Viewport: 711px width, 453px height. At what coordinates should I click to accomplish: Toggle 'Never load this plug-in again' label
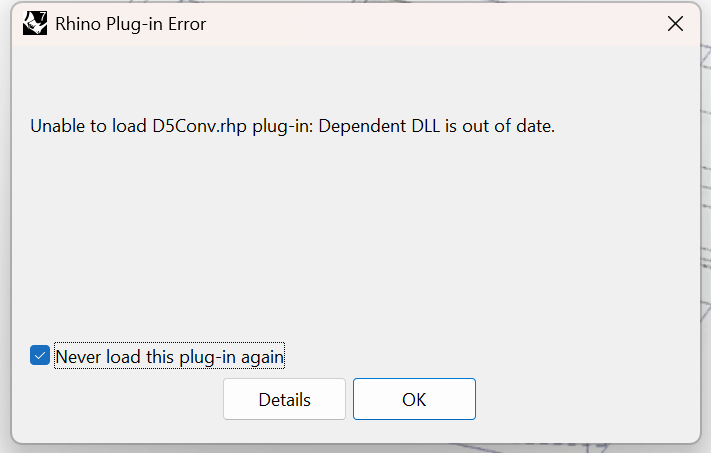coord(169,356)
